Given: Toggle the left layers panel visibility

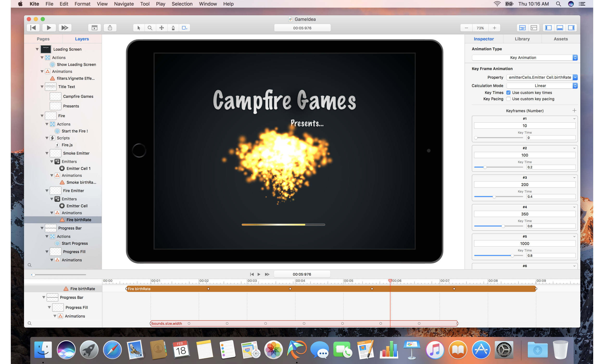Looking at the screenshot, I should point(548,28).
